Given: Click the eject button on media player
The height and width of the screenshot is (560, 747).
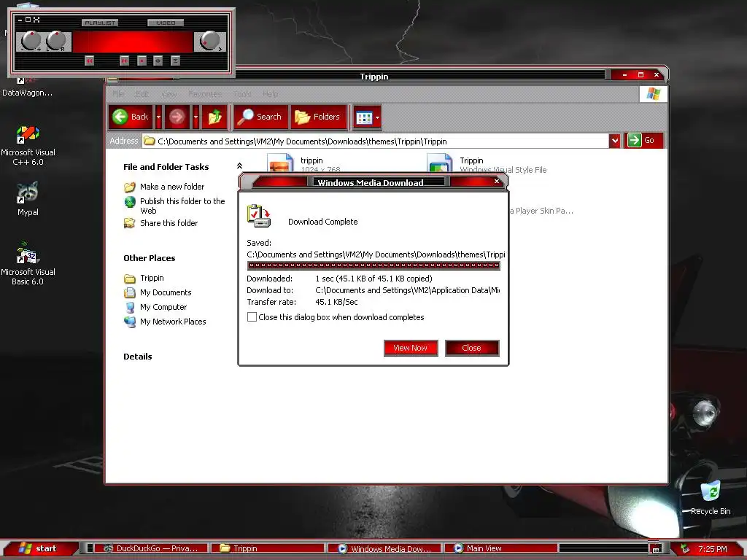Looking at the screenshot, I should point(175,61).
